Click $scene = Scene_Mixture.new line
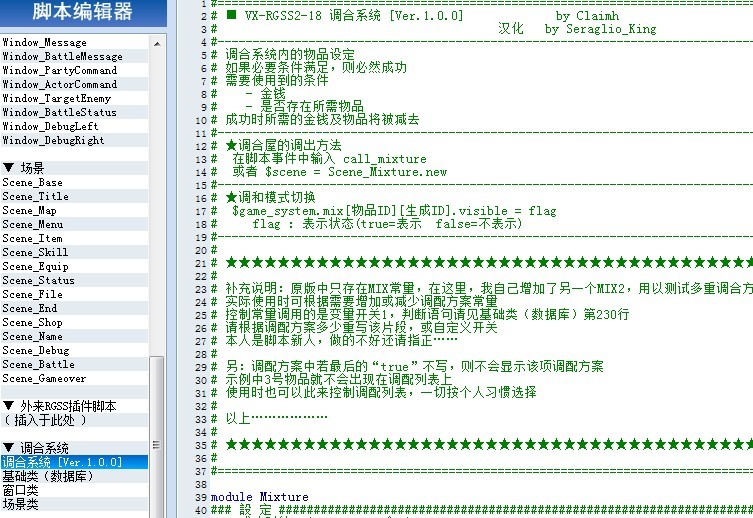Image resolution: width=753 pixels, height=518 pixels. click(356, 172)
